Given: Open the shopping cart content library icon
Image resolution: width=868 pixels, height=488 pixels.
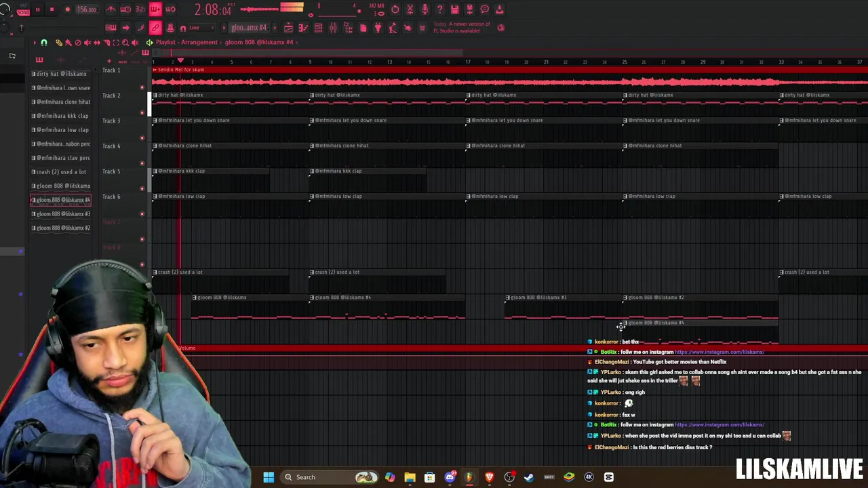Looking at the screenshot, I should pyautogui.click(x=422, y=28).
